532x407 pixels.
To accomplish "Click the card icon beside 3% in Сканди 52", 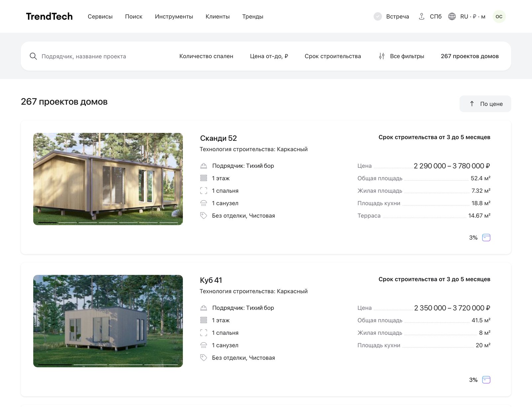I will [486, 238].
